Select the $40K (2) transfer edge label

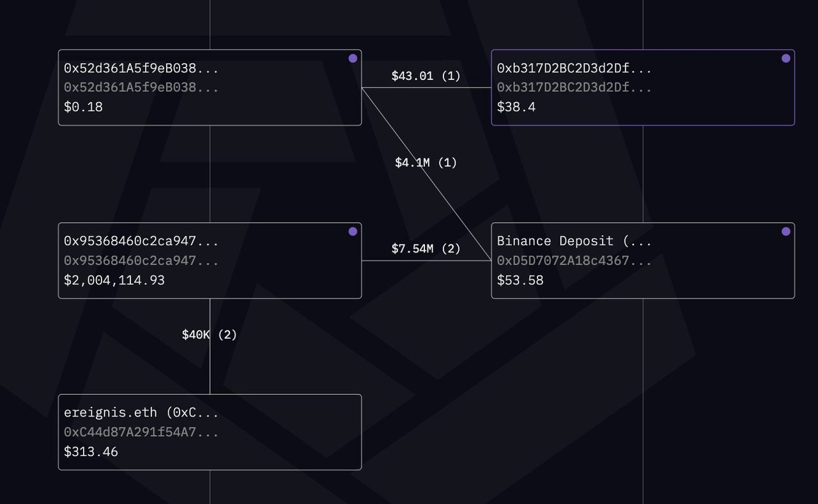(210, 335)
